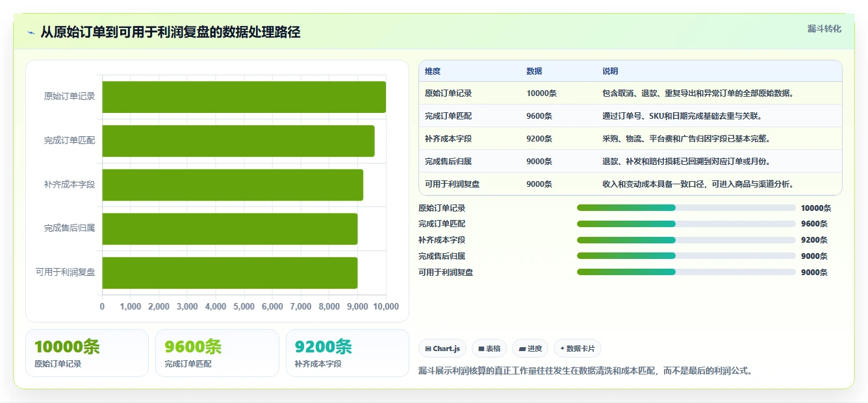Click the 漏斗转化 tag in the header
868x403 pixels.
(824, 29)
